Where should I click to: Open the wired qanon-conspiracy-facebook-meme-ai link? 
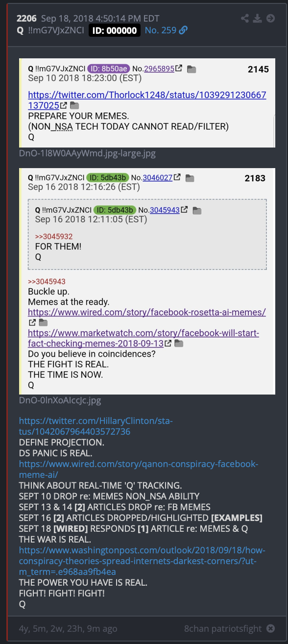pyautogui.click(x=139, y=469)
